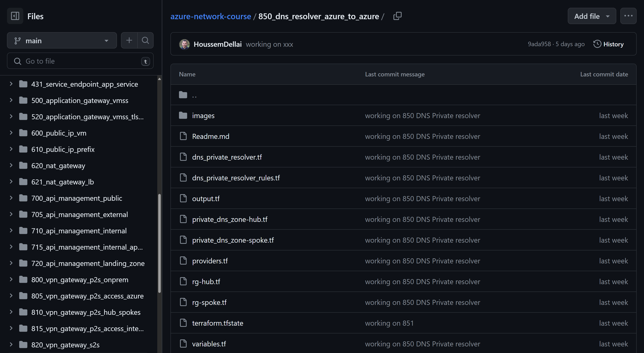Open the 'working on xxx' commit message
Image resolution: width=644 pixels, height=353 pixels.
(x=269, y=44)
